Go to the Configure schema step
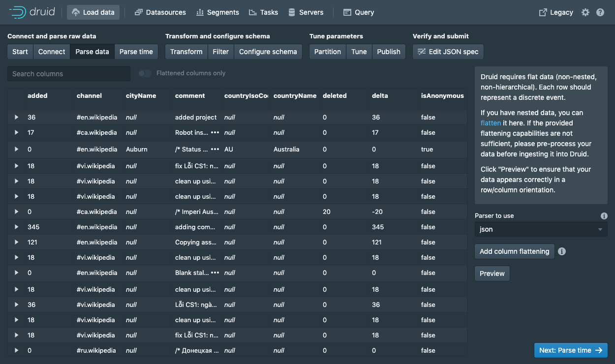This screenshot has height=364, width=615. [268, 52]
